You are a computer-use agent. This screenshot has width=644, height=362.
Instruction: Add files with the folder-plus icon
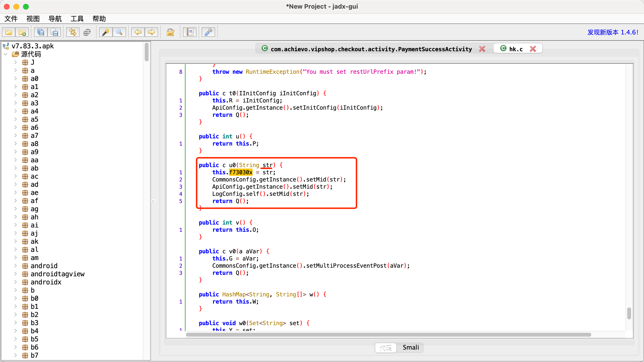(22, 32)
